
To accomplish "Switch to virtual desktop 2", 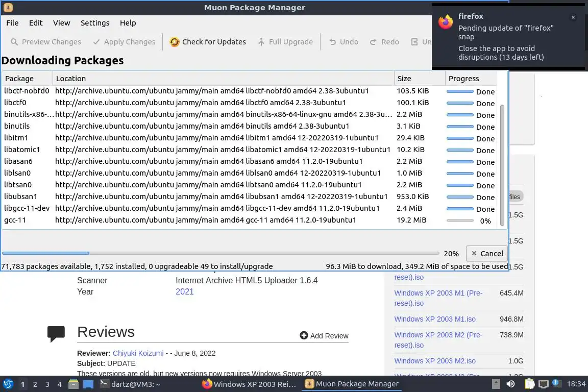I will (35, 384).
